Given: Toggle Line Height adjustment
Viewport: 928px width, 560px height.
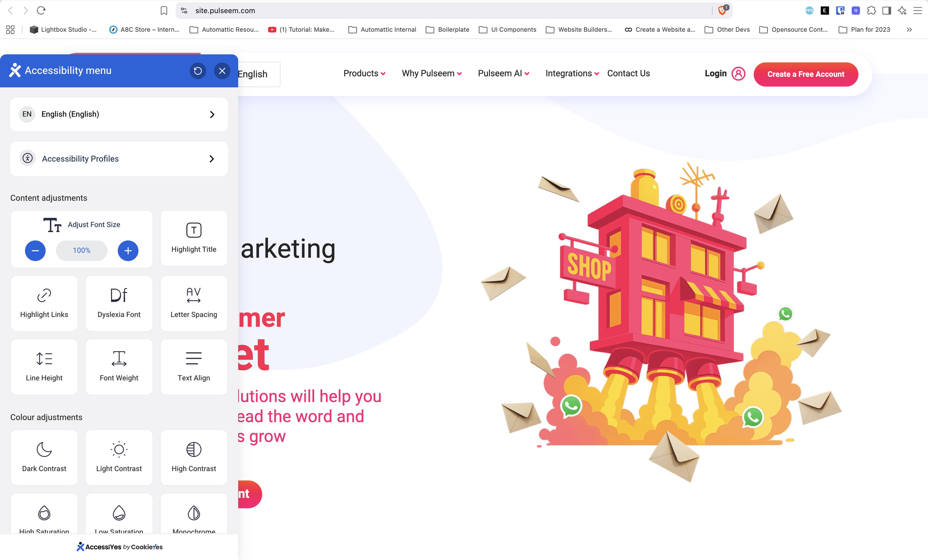Looking at the screenshot, I should (44, 367).
